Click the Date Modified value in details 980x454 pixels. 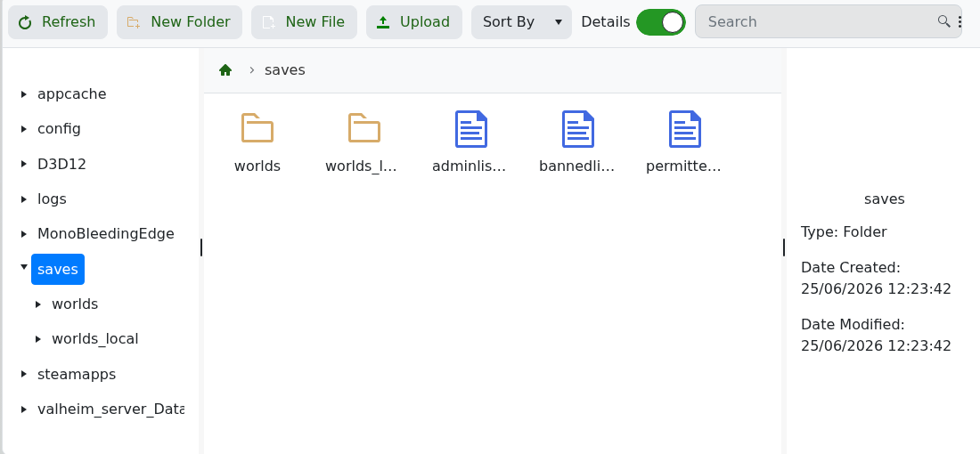point(876,346)
